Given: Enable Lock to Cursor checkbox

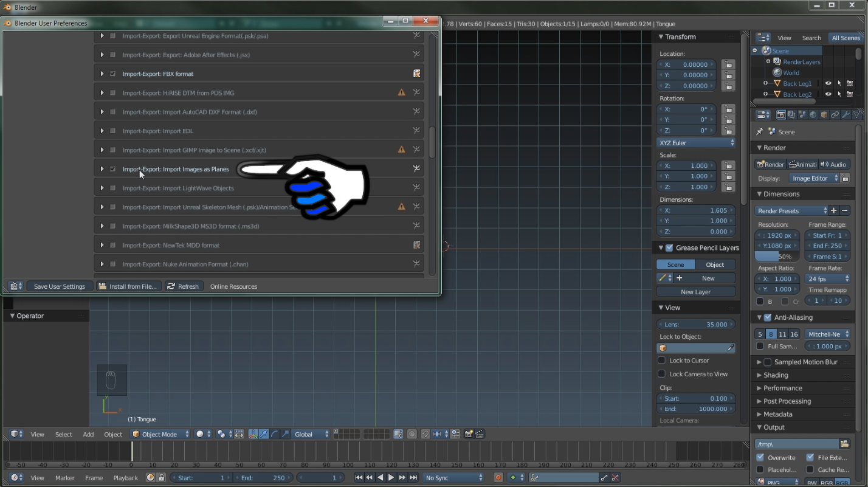Looking at the screenshot, I should click(x=662, y=361).
